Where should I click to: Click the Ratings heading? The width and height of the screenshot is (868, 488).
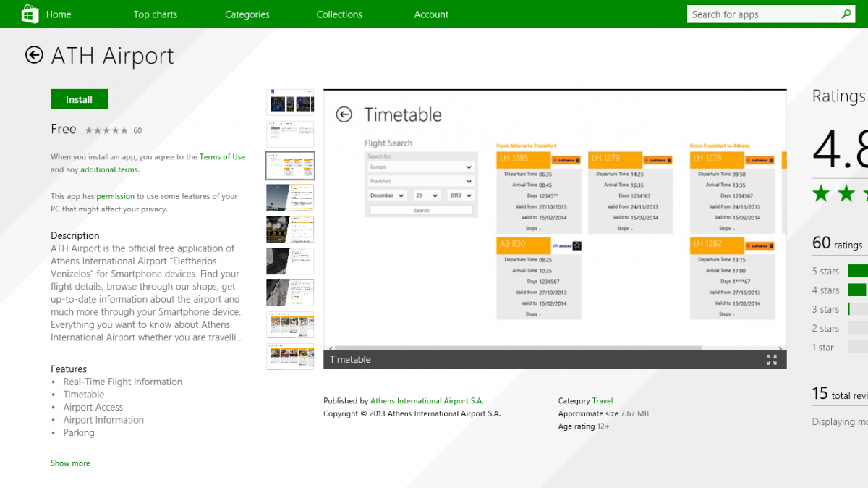(x=839, y=96)
